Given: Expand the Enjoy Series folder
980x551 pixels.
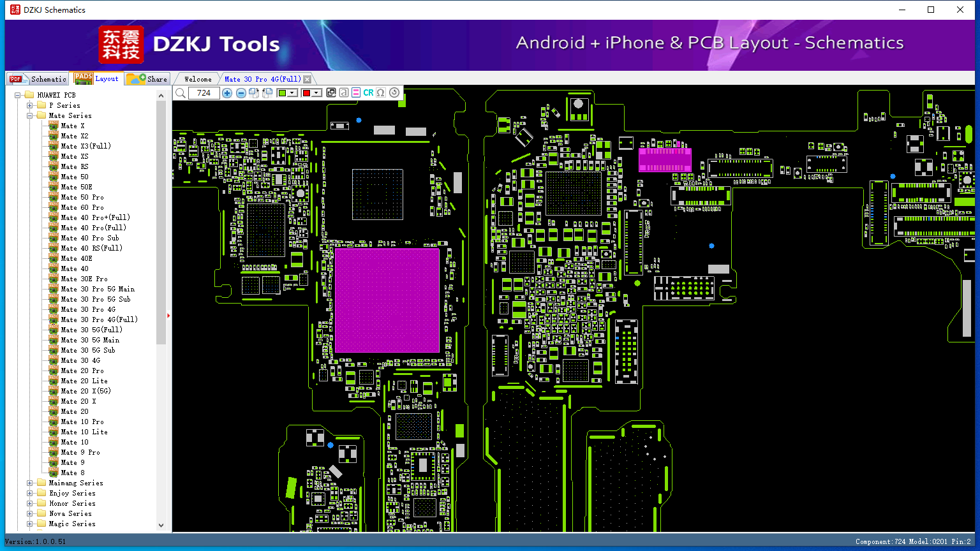Looking at the screenshot, I should pos(29,494).
